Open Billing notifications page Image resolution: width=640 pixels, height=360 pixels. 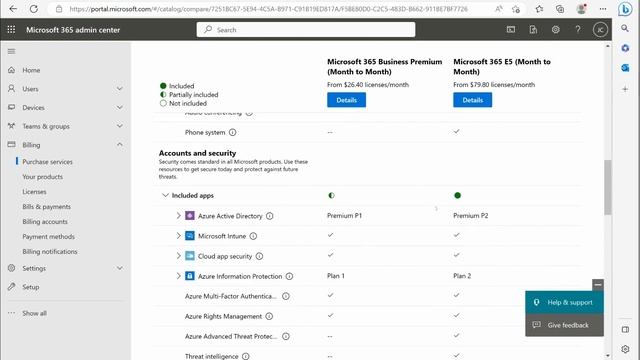(50, 252)
